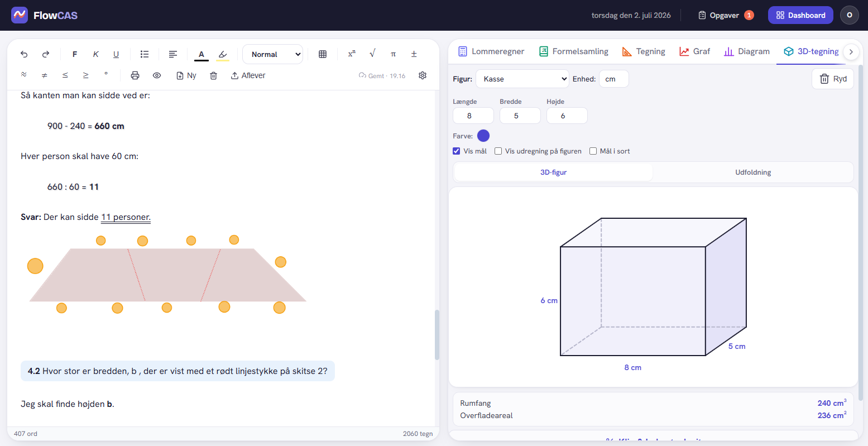
Task: Click the 3D box figure canvas
Action: pos(653,287)
